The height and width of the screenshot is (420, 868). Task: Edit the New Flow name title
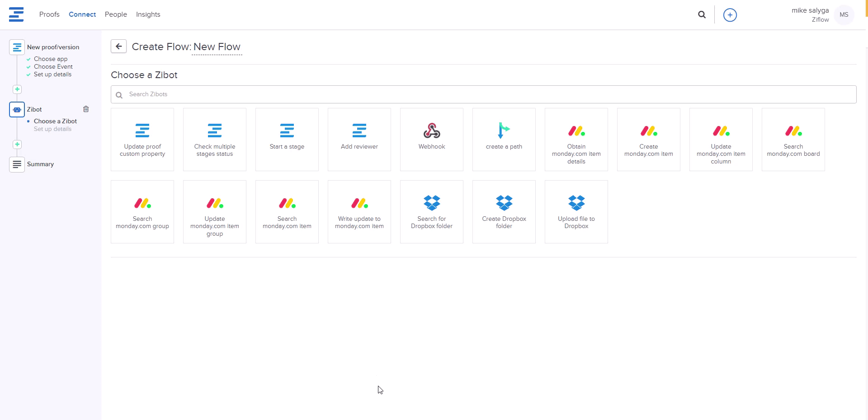click(217, 47)
